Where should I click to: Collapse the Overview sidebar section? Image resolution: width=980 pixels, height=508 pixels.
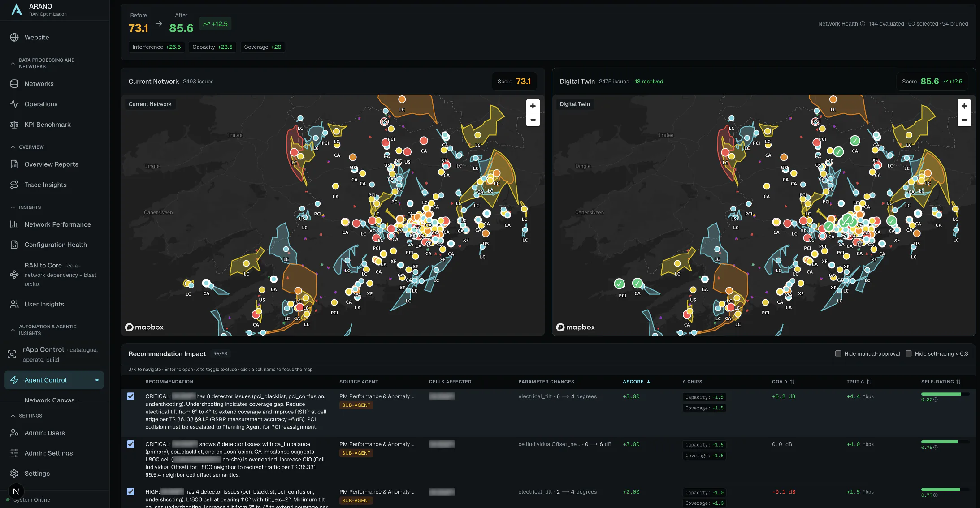click(x=13, y=147)
